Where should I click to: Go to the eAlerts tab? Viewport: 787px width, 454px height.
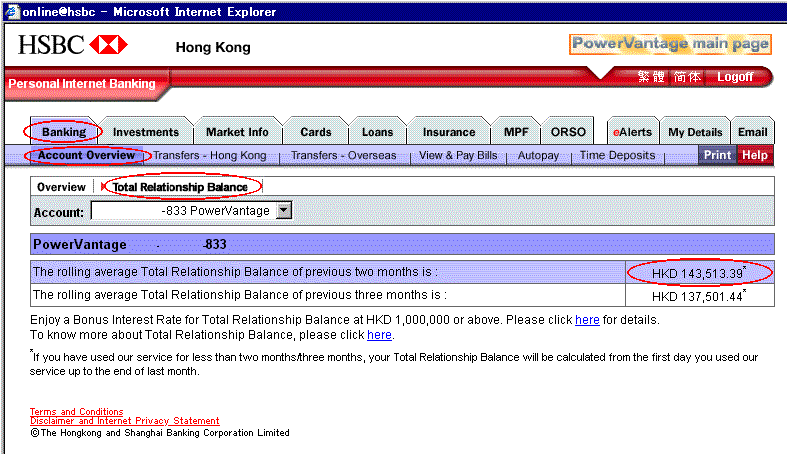click(x=632, y=132)
